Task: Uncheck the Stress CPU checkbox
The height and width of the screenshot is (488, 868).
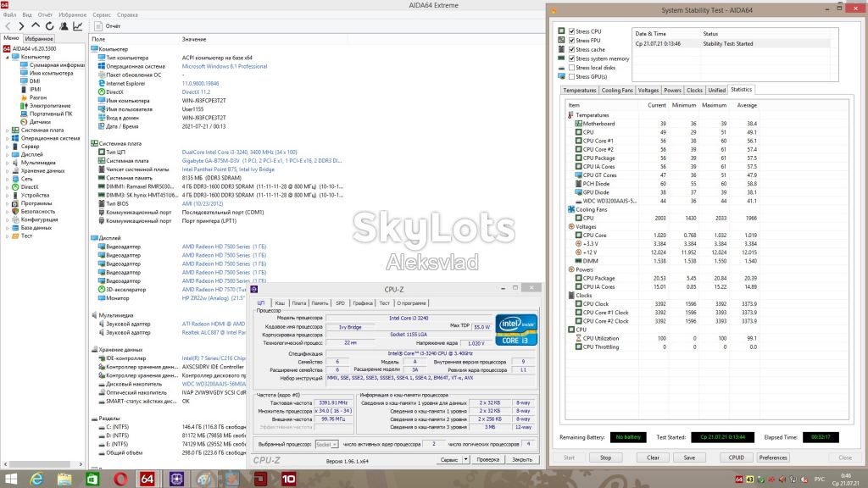Action: point(572,31)
